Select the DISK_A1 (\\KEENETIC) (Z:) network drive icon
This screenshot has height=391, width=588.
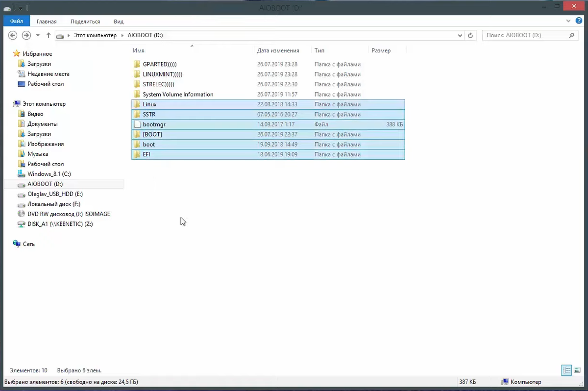(21, 224)
